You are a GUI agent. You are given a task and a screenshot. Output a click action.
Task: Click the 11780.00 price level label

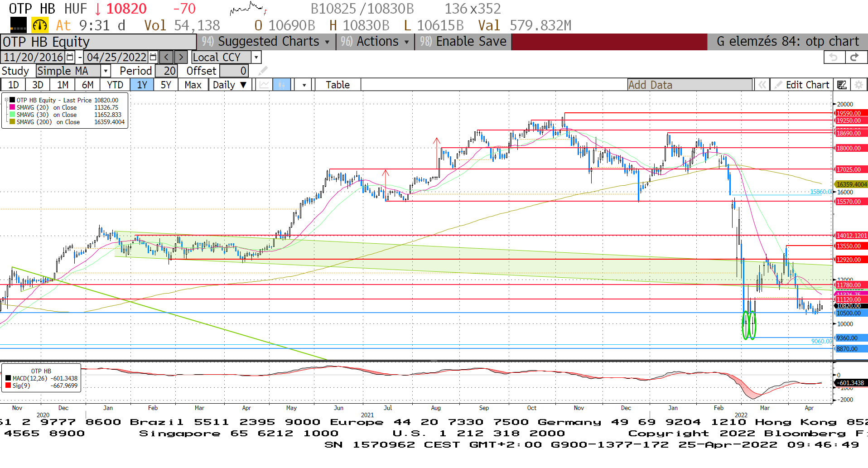[851, 285]
